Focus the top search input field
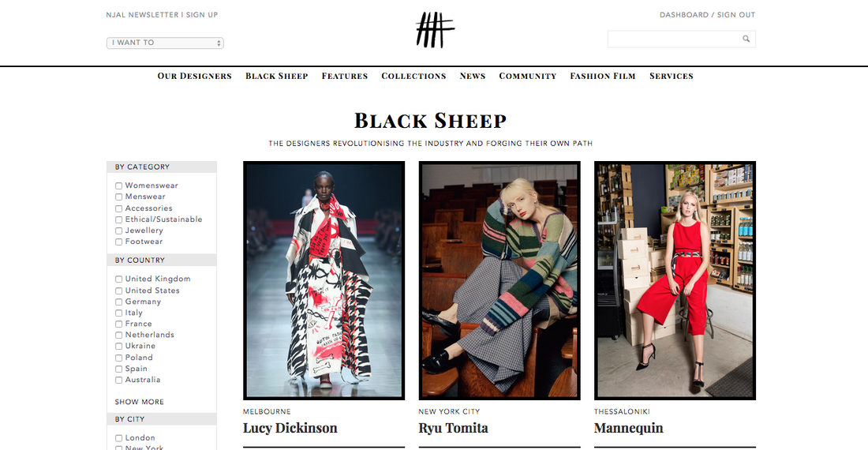The image size is (868, 450). coord(674,39)
